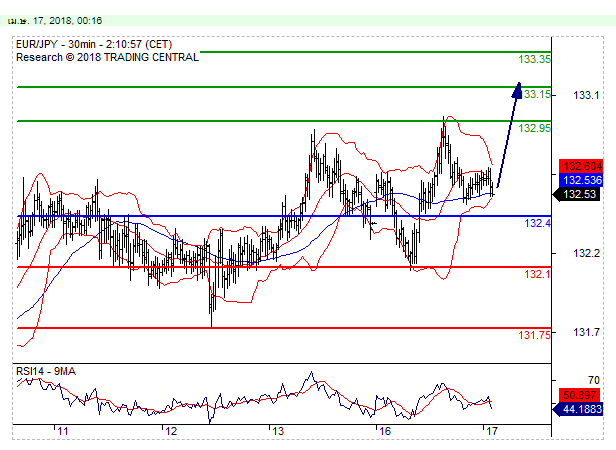The height and width of the screenshot is (450, 616).
Task: Click the date axis label 12
Action: pos(171,432)
